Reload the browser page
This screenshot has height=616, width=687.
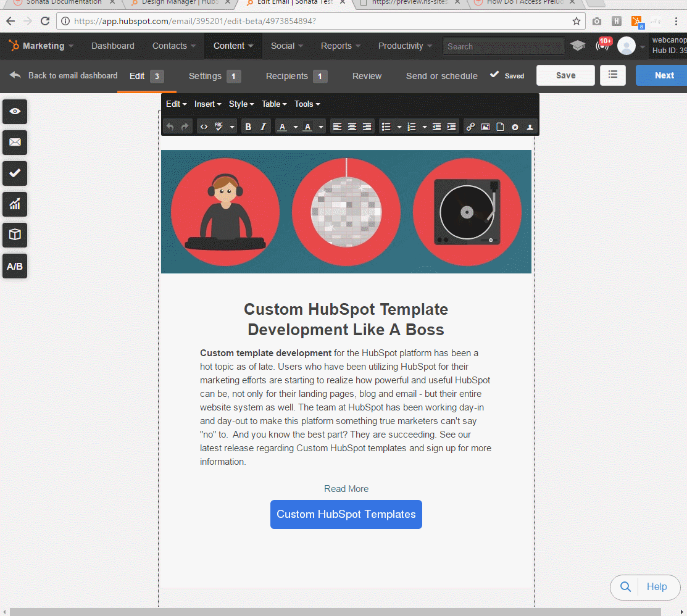coord(45,21)
